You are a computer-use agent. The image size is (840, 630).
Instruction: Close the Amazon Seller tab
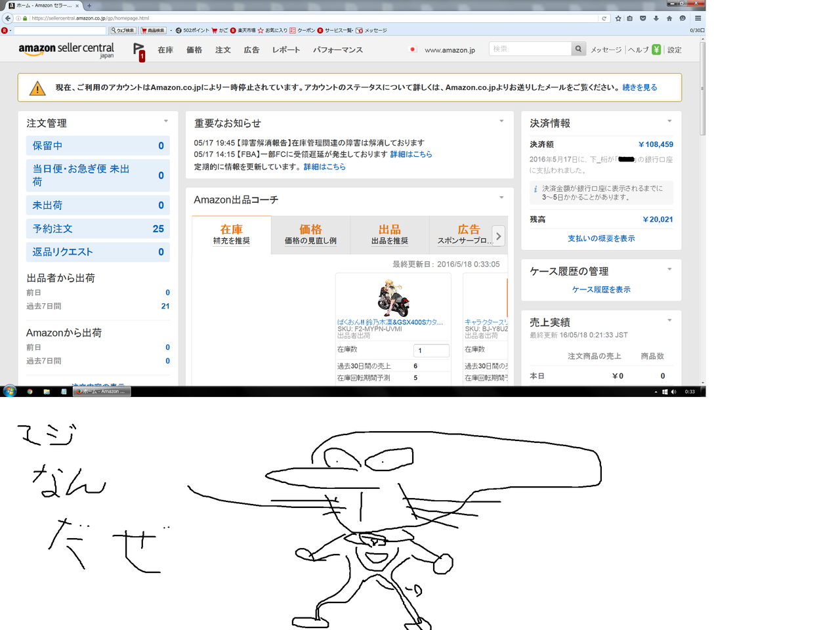(x=77, y=6)
